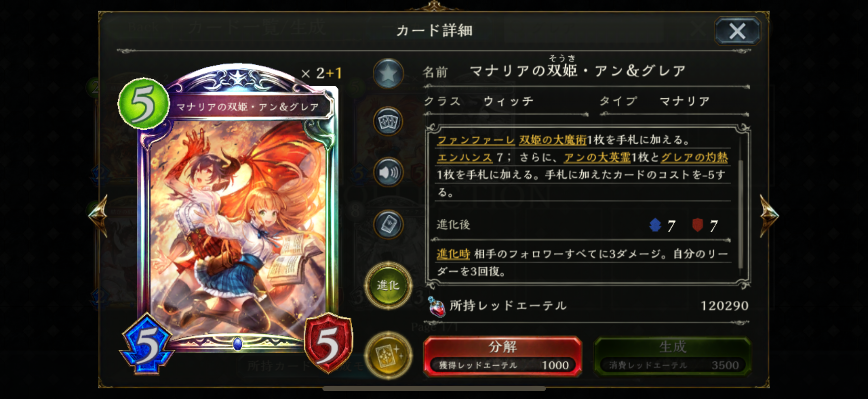This screenshot has height=399, width=868.
Task: Open the 双姫の大魔術 card link
Action: [x=553, y=140]
